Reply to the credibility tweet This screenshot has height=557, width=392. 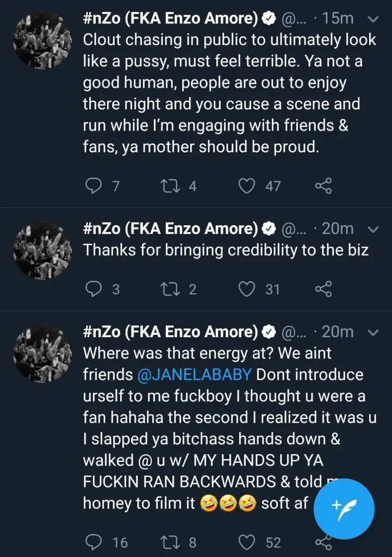pos(95,289)
